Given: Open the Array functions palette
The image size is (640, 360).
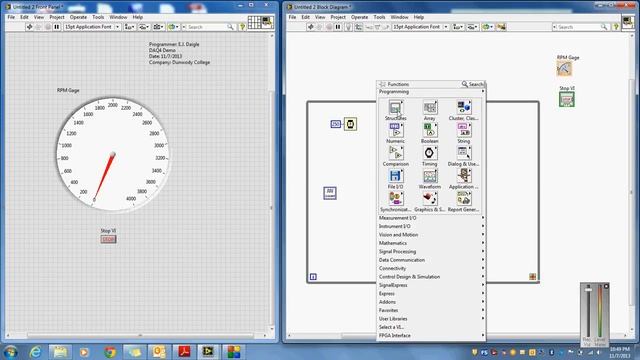Looking at the screenshot, I should [429, 108].
